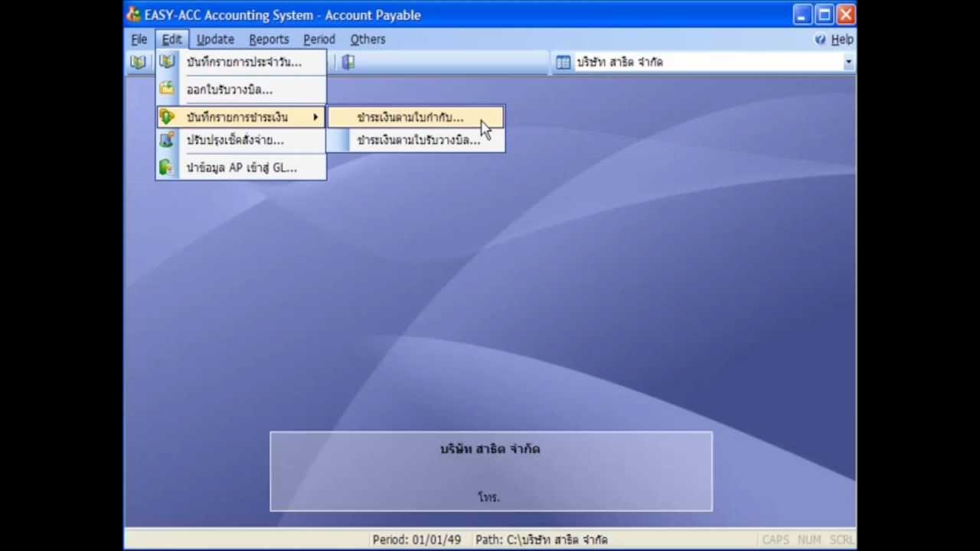Click the first book icon in the toolbar
The width and height of the screenshot is (980, 551).
138,63
